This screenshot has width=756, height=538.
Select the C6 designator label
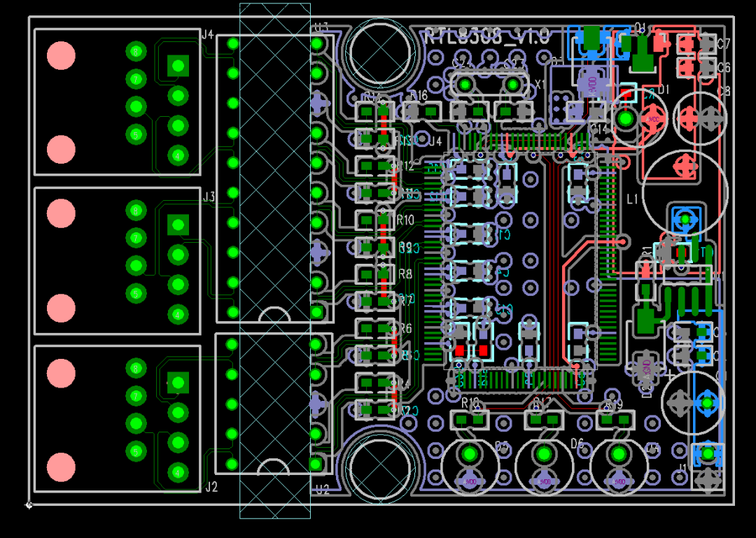point(724,67)
